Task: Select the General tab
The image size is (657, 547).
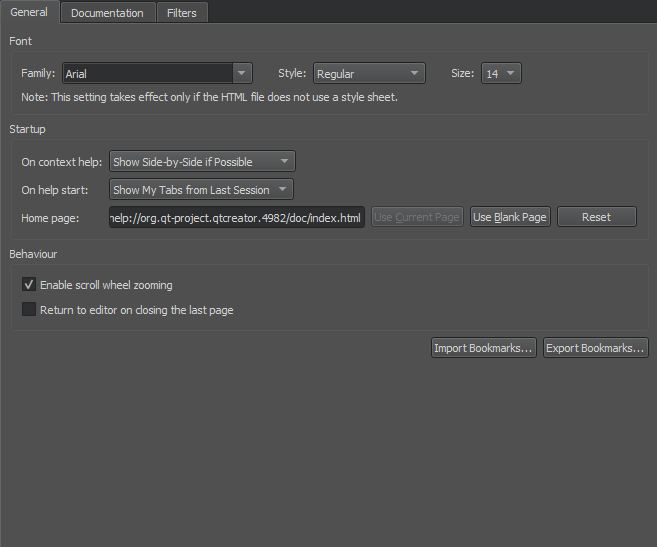Action: tap(29, 12)
